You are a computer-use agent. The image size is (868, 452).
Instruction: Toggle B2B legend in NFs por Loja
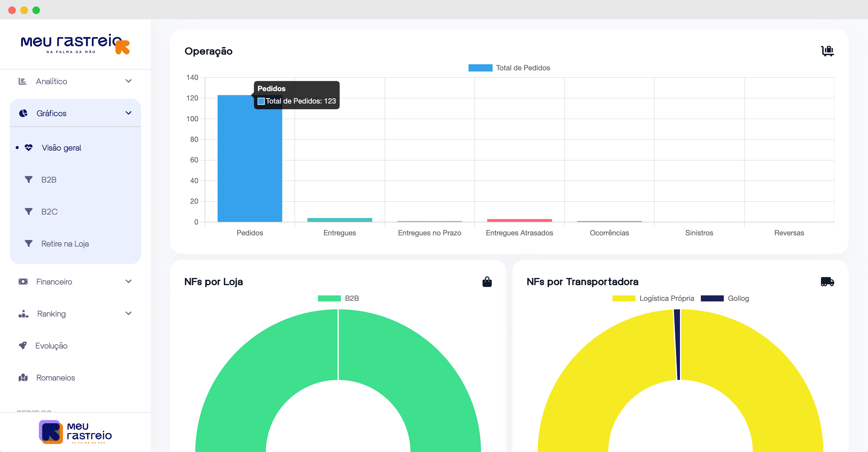(x=329, y=298)
